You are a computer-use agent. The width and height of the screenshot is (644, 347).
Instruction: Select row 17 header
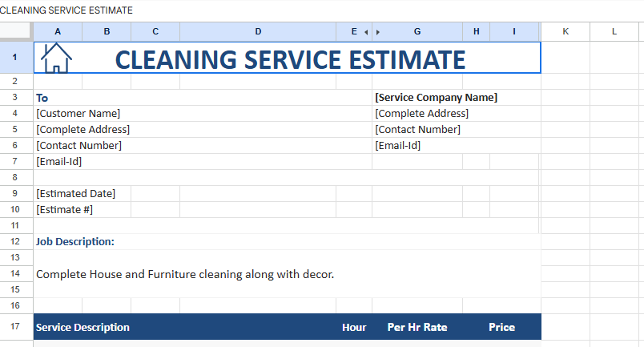click(x=16, y=327)
